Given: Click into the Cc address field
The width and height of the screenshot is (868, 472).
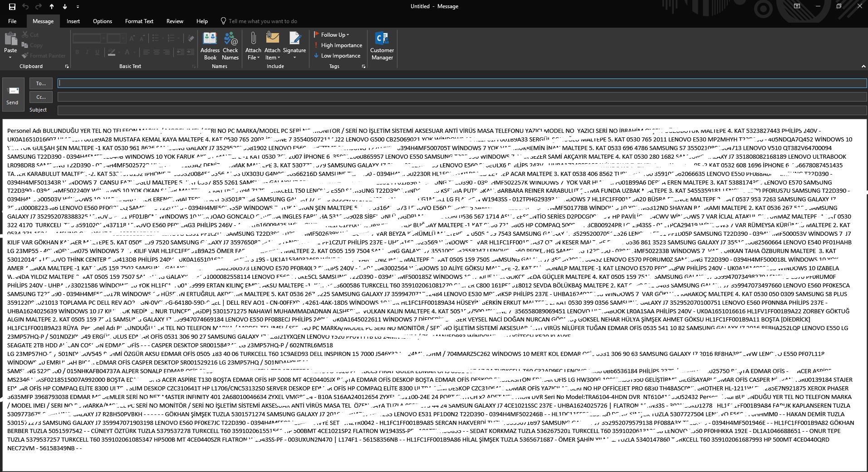Looking at the screenshot, I should (462, 97).
